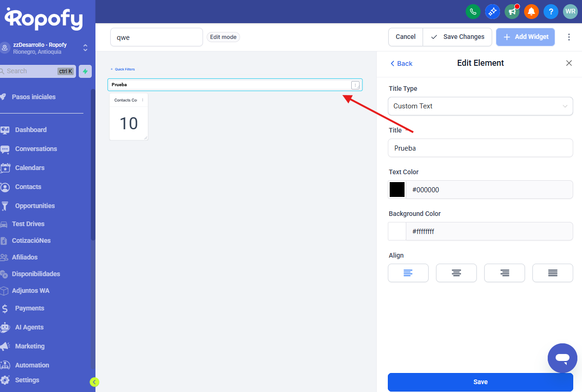Click the blue help question mark icon
582x392 pixels.
tap(550, 12)
